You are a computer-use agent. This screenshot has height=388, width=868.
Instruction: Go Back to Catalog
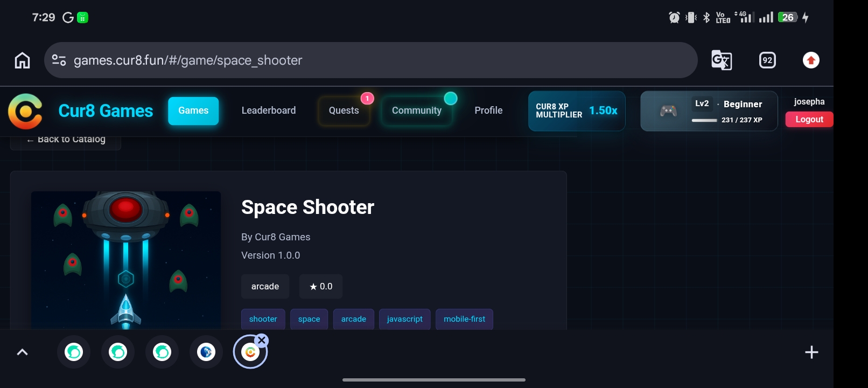coord(66,140)
